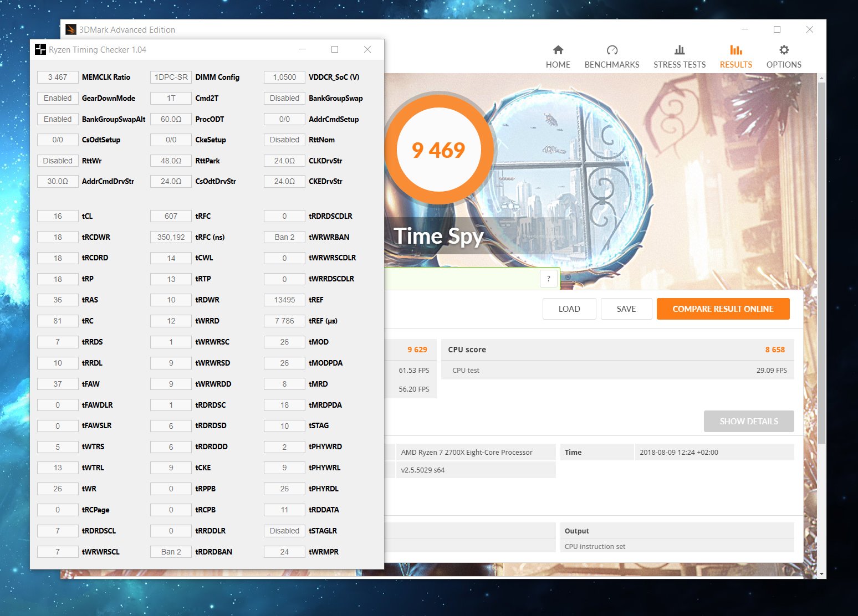858x616 pixels.
Task: Click COMPARE RESULT ONLINE button
Action: click(x=723, y=309)
